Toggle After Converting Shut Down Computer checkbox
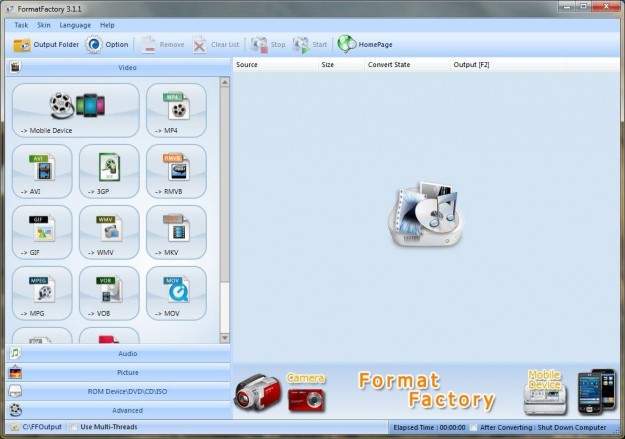Viewport: 625px width, 439px height. (473, 427)
